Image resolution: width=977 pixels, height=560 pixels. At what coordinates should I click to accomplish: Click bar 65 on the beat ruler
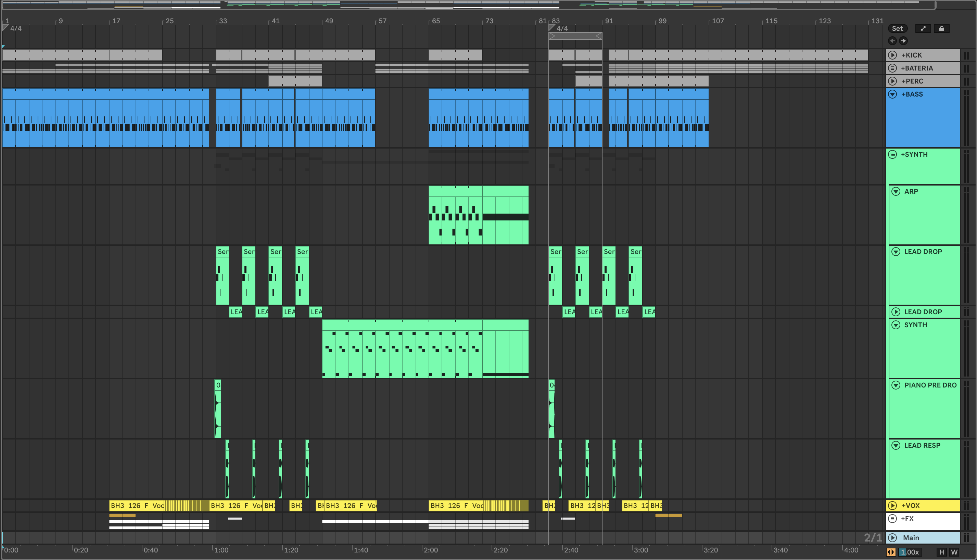pyautogui.click(x=435, y=21)
